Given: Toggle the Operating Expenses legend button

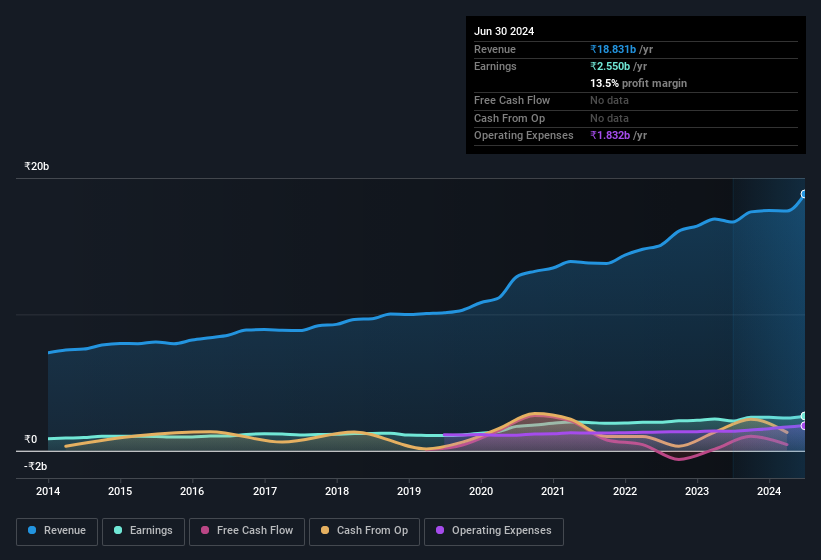Looking at the screenshot, I should (494, 531).
